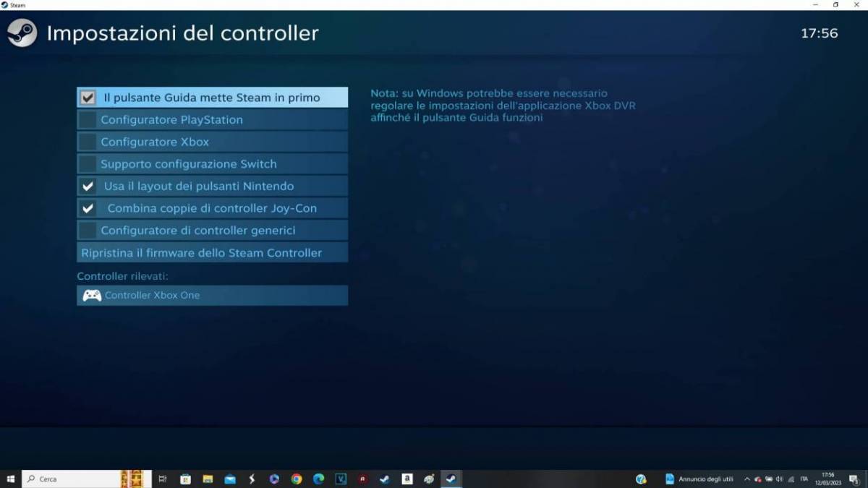The image size is (868, 488).
Task: Launch the Amazon app from the taskbar
Action: pos(407,479)
